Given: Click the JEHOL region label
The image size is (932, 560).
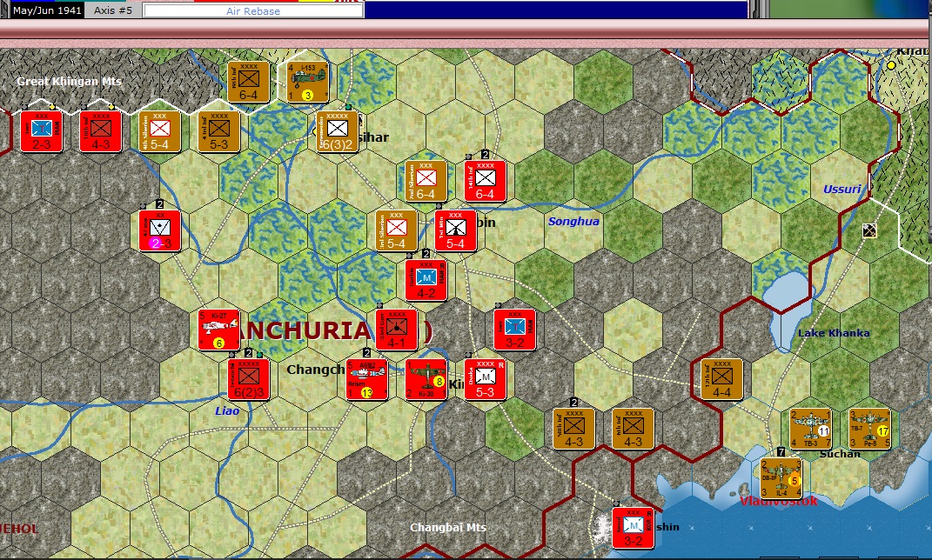Looking at the screenshot, I should coord(20,529).
